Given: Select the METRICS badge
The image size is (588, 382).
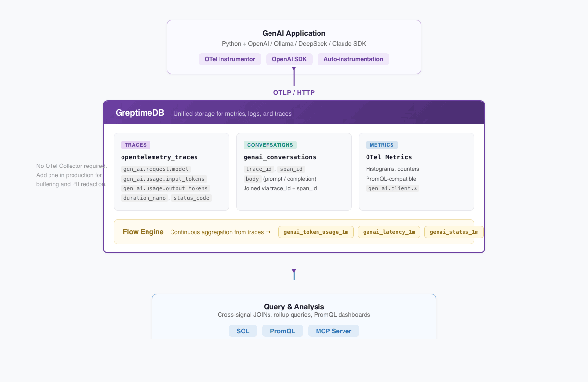Looking at the screenshot, I should tap(382, 145).
